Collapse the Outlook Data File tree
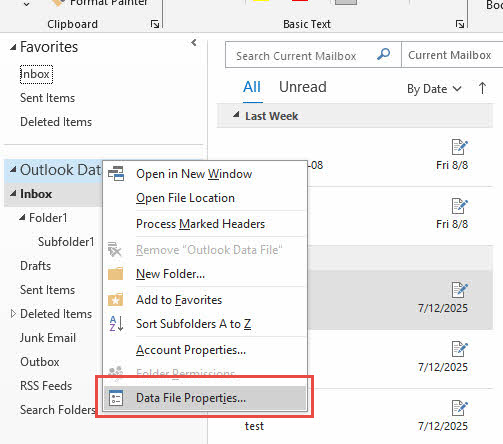Viewport: 503px width, 444px height. (x=13, y=170)
